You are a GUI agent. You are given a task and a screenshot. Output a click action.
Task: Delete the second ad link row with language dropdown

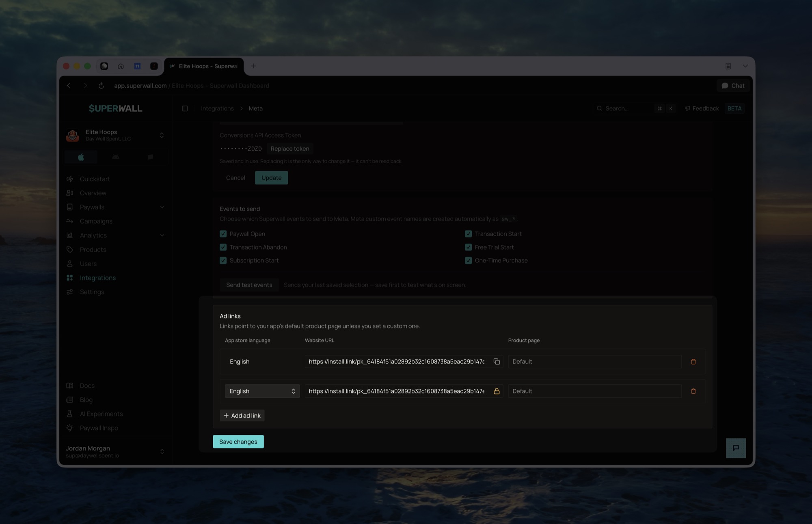693,391
